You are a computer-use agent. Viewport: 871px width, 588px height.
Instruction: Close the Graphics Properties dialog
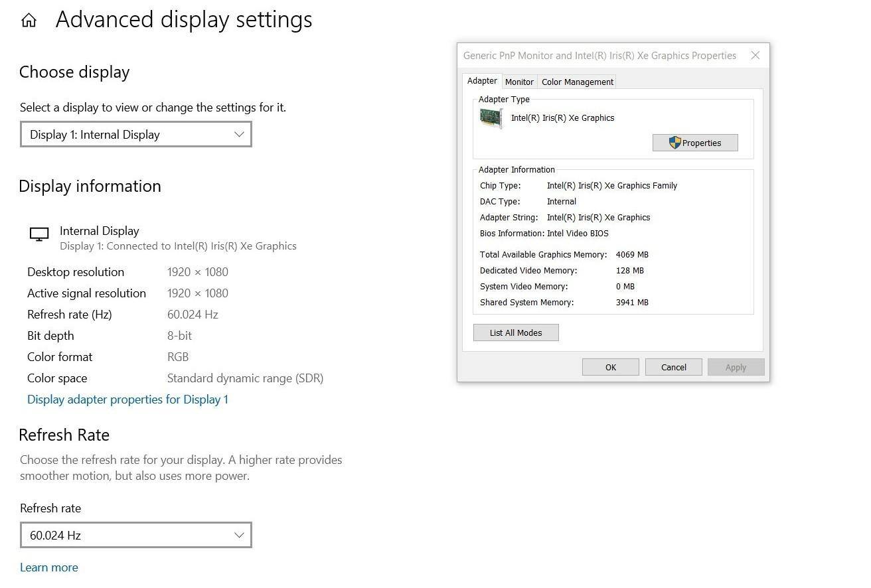[755, 56]
